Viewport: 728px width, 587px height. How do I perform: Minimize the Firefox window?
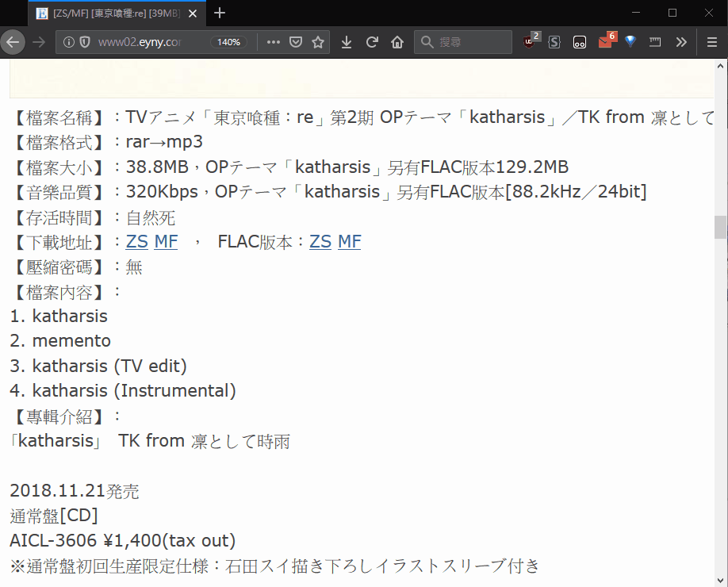[636, 13]
